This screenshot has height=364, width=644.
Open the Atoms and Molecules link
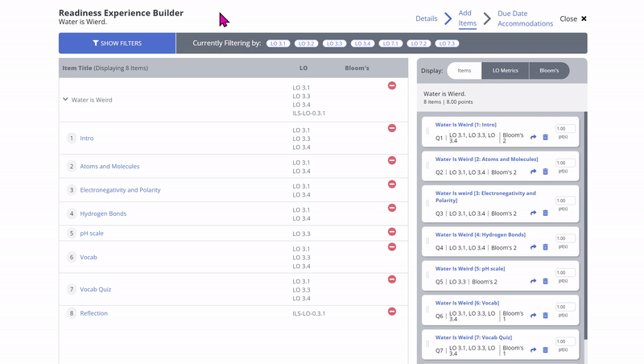pos(109,167)
